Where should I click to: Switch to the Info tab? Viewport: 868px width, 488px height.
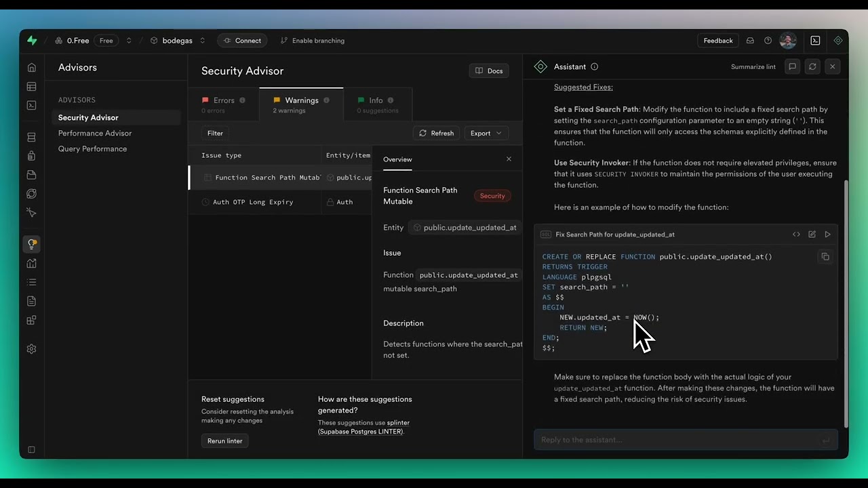pos(377,104)
